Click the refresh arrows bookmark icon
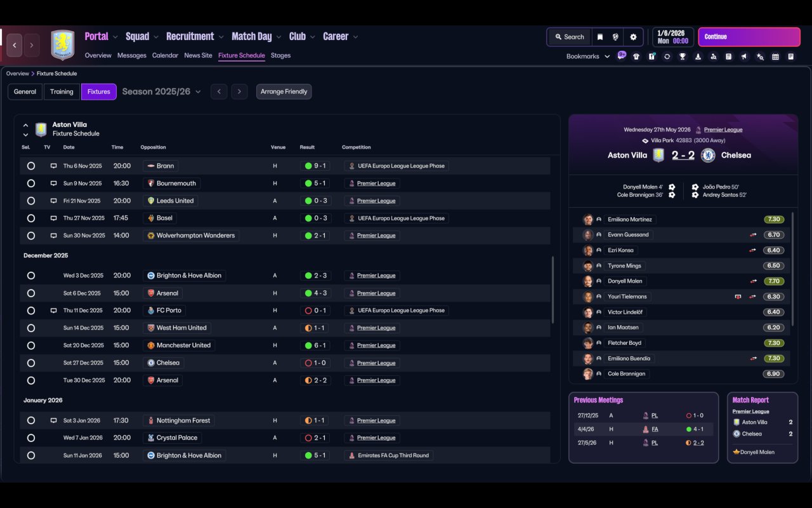Screen dimensions: 812x508 click(667, 57)
